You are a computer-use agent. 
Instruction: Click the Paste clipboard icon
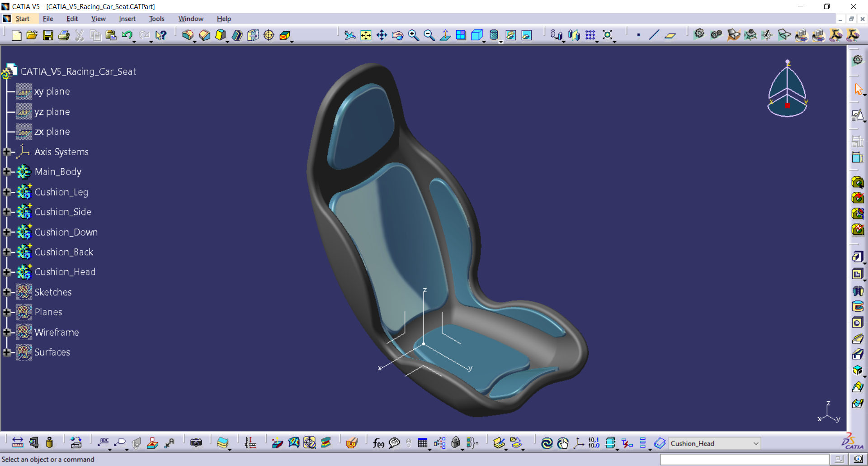click(111, 35)
